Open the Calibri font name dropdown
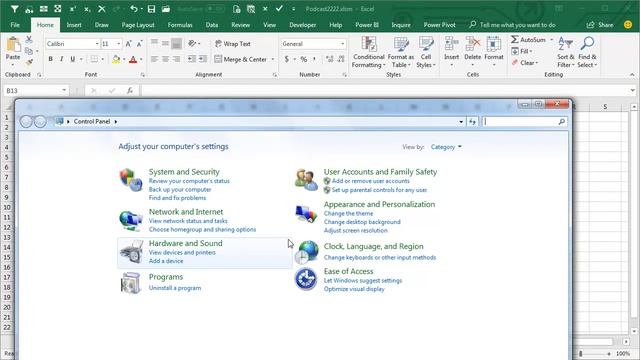640x360 pixels. [97, 44]
